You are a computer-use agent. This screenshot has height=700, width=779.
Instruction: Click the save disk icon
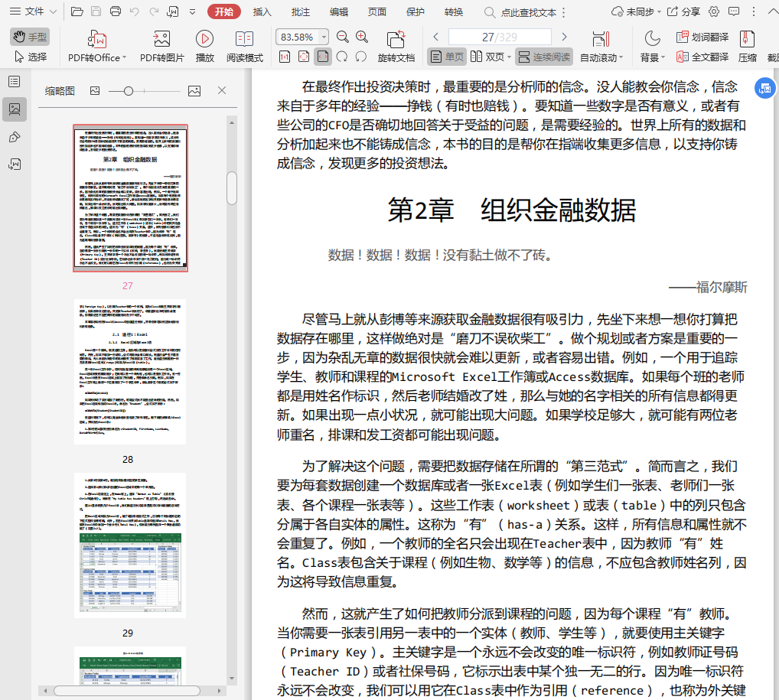pyautogui.click(x=96, y=11)
